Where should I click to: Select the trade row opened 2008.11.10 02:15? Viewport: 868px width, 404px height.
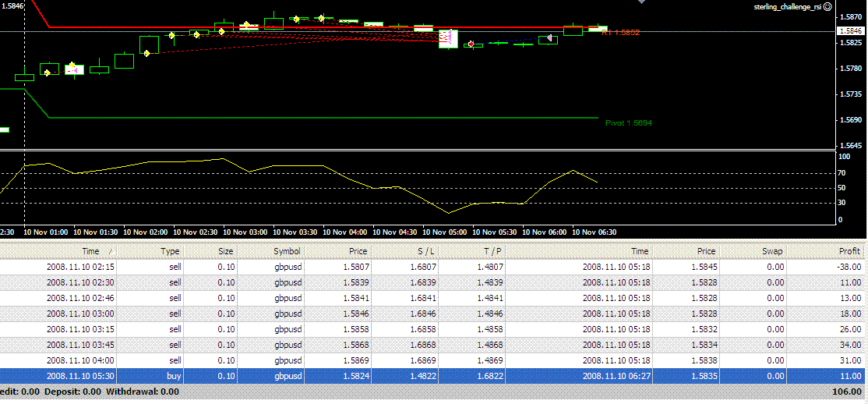pos(432,267)
